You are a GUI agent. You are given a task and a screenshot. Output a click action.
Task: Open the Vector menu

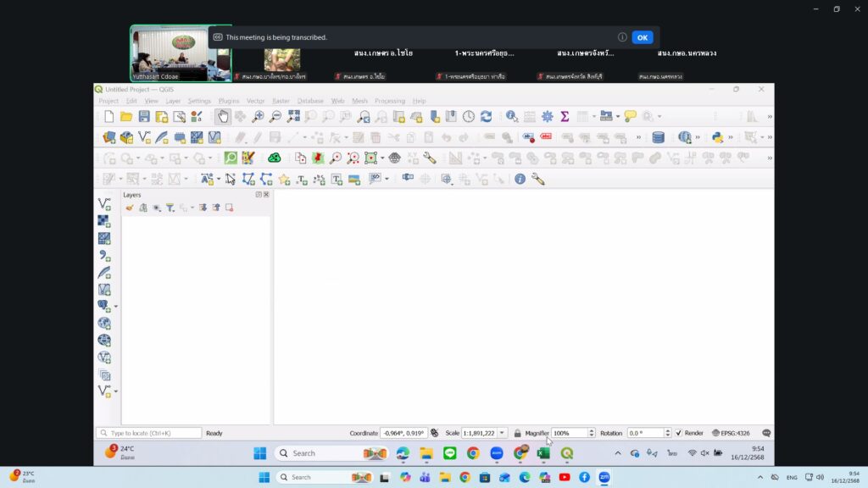click(x=255, y=101)
